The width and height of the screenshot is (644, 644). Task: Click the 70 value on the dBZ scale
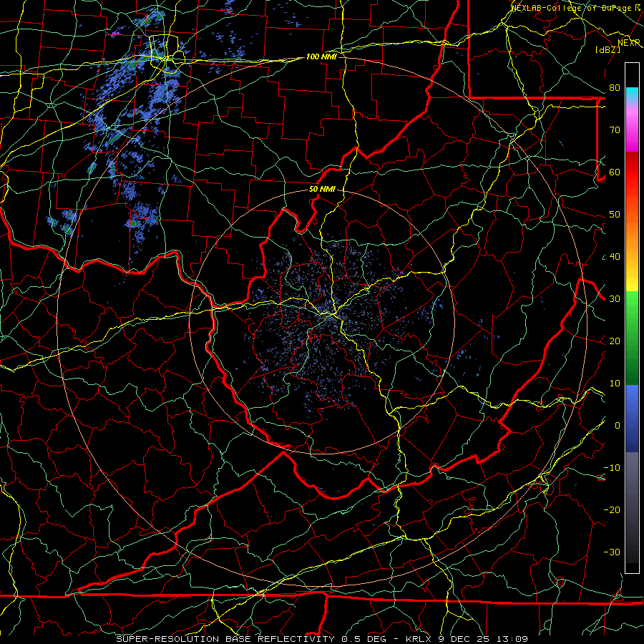click(x=615, y=130)
